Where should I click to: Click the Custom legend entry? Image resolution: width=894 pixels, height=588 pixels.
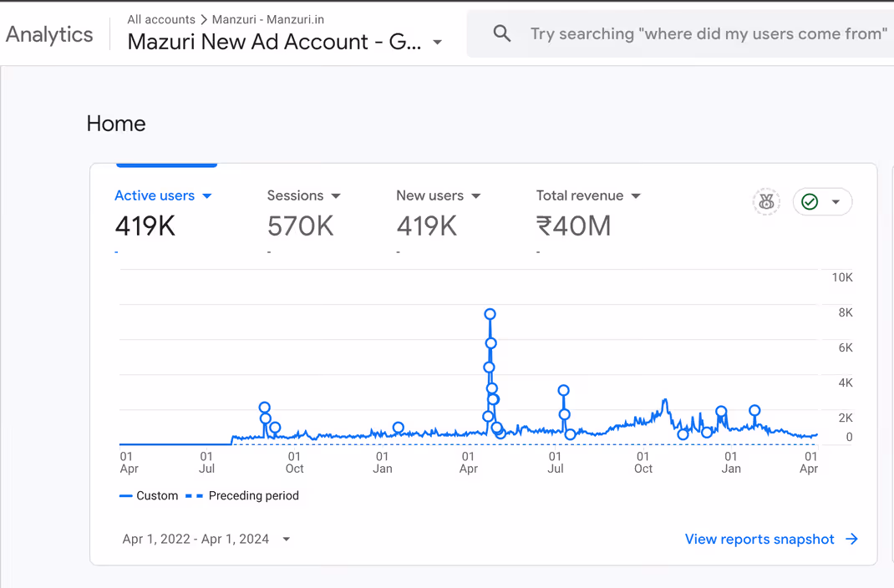tap(149, 495)
